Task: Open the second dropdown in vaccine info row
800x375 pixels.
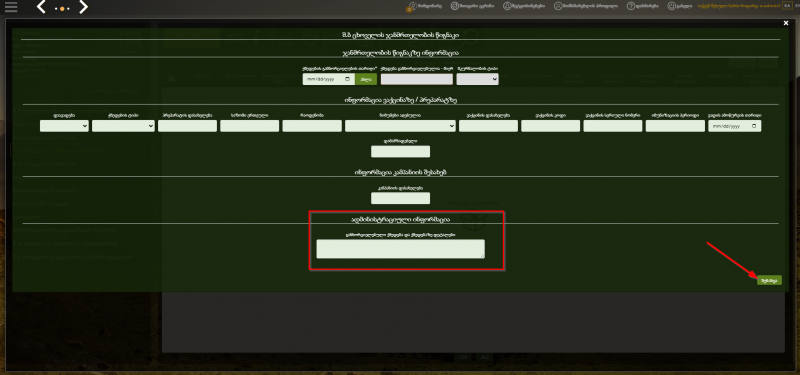Action: tap(123, 126)
